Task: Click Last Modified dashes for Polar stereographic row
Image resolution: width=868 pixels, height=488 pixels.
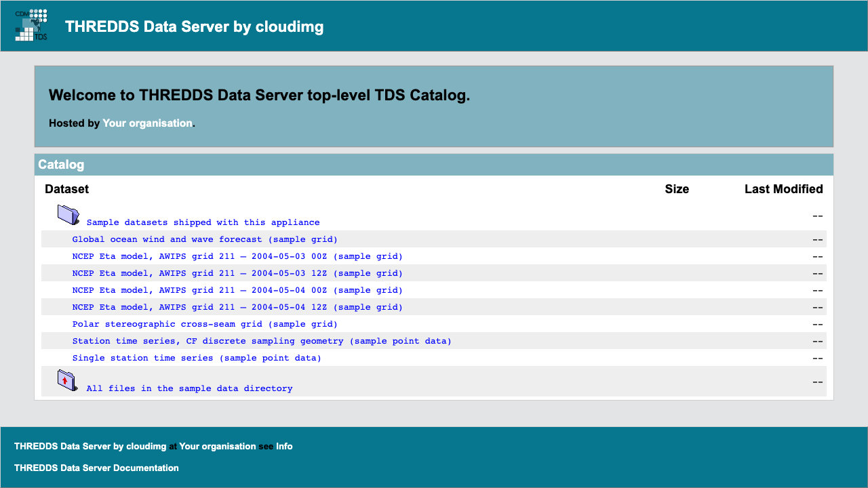Action: click(x=818, y=324)
